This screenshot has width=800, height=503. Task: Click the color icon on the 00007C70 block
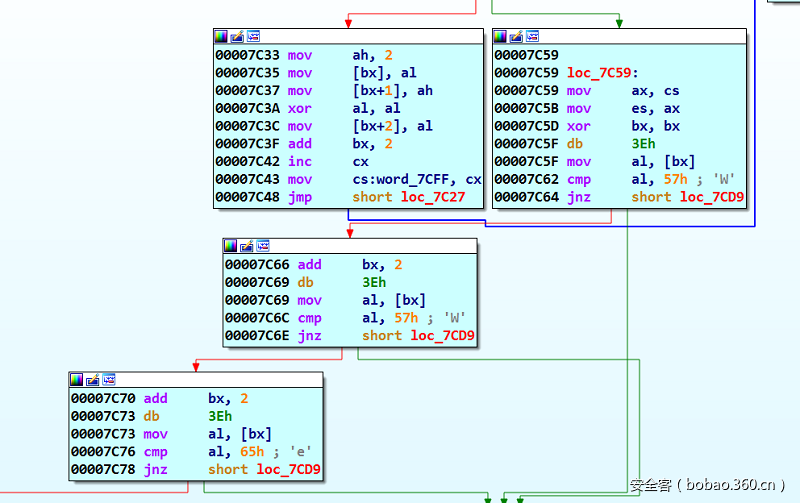pos(77,380)
